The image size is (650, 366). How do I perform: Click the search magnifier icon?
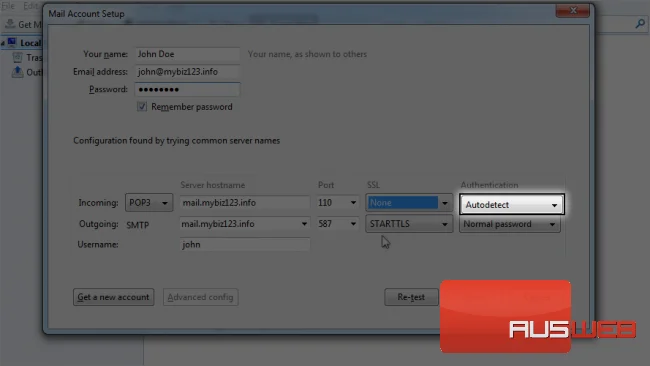640,24
